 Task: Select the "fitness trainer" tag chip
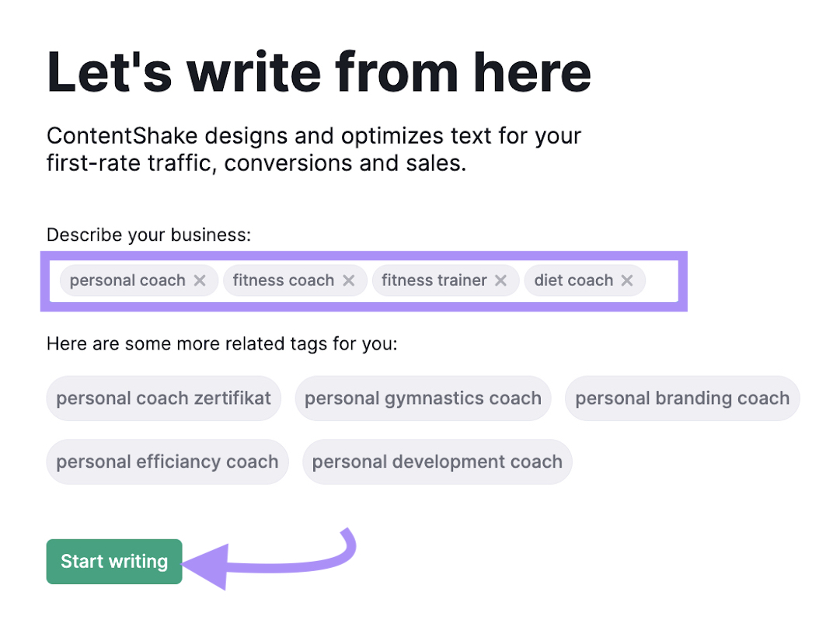[434, 280]
